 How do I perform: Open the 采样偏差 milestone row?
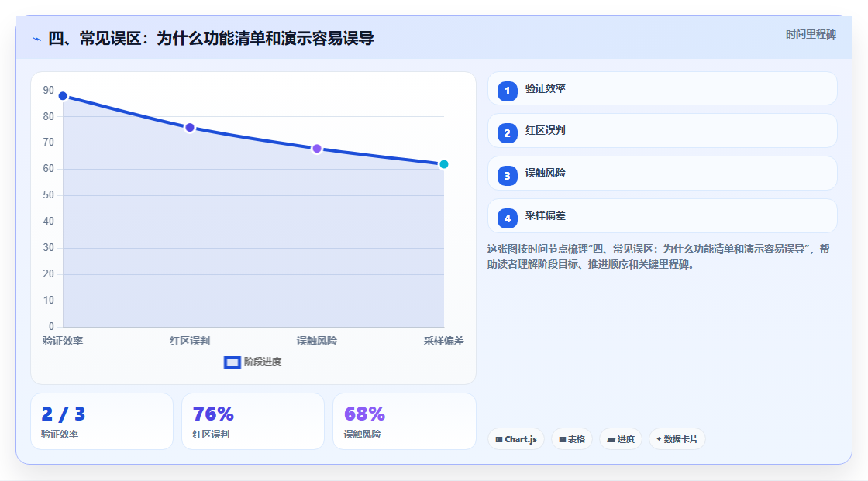(x=662, y=216)
